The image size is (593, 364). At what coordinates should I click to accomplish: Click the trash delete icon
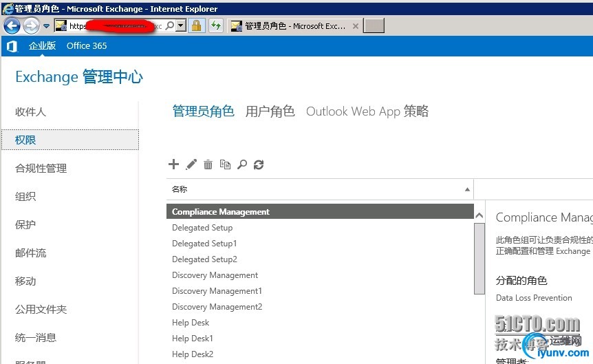[208, 164]
